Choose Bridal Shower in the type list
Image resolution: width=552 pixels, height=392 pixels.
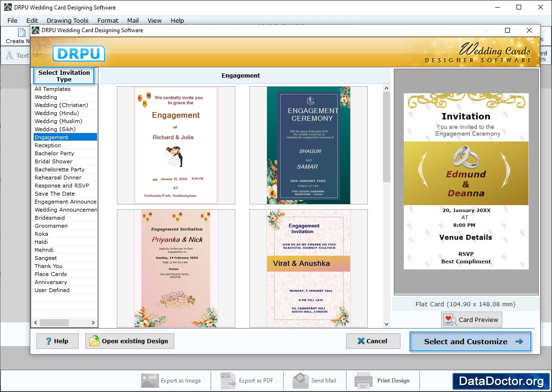pyautogui.click(x=65, y=161)
